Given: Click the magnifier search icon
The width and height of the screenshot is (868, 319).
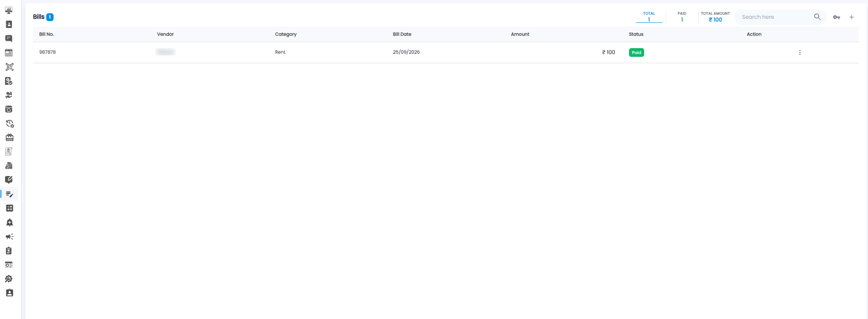Looking at the screenshot, I should tap(817, 17).
